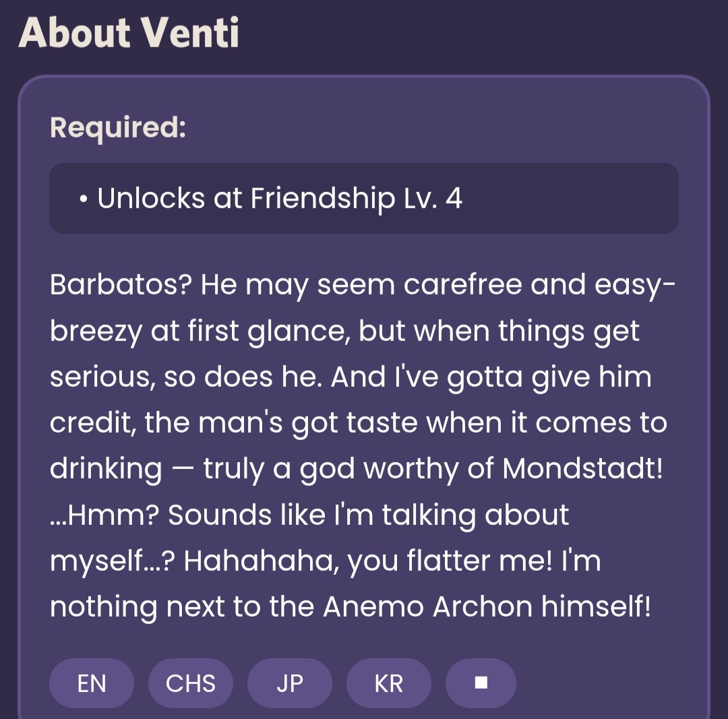Select the "Unlocks at Friendship Lv. 4" requirement
Image resolution: width=728 pixels, height=719 pixels.
point(280,198)
